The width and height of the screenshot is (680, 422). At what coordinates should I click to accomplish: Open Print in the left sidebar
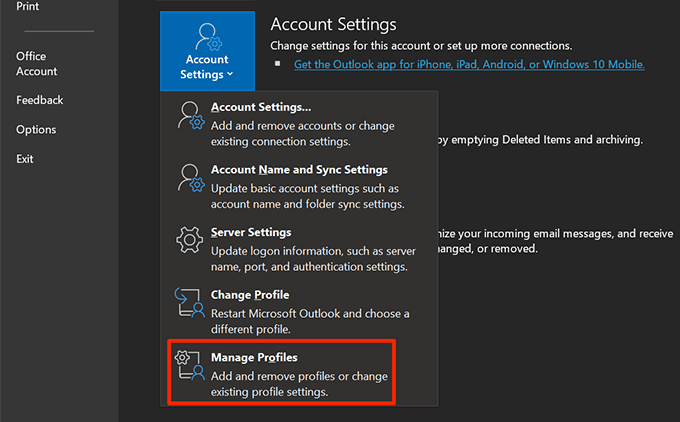29,5
